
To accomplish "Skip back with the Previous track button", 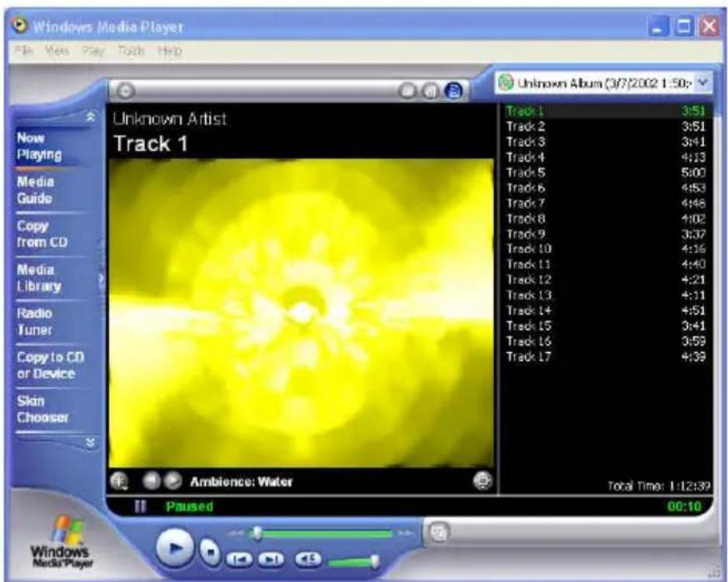I will (239, 560).
